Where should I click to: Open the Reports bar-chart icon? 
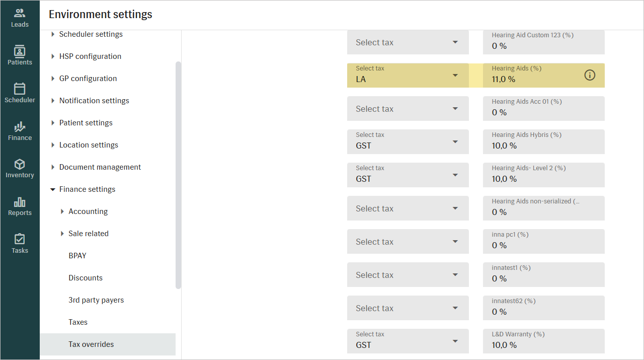pyautogui.click(x=20, y=202)
